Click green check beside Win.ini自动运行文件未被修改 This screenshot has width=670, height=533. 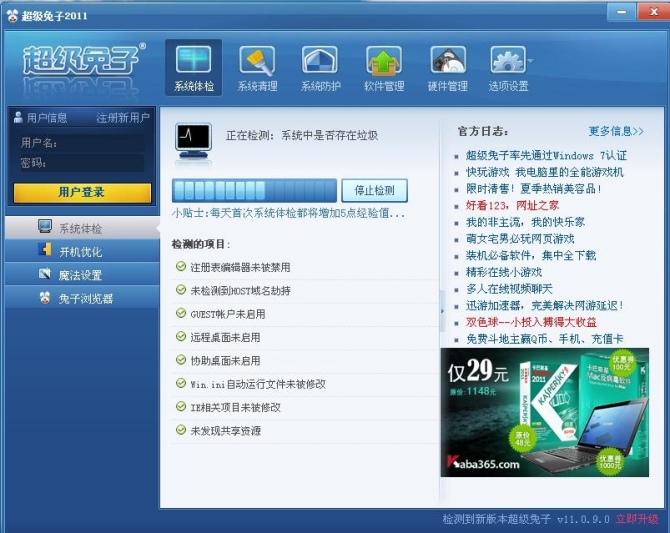[181, 383]
